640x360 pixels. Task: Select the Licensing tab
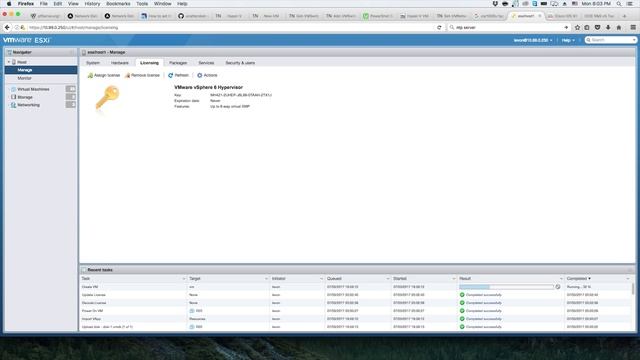click(x=149, y=63)
